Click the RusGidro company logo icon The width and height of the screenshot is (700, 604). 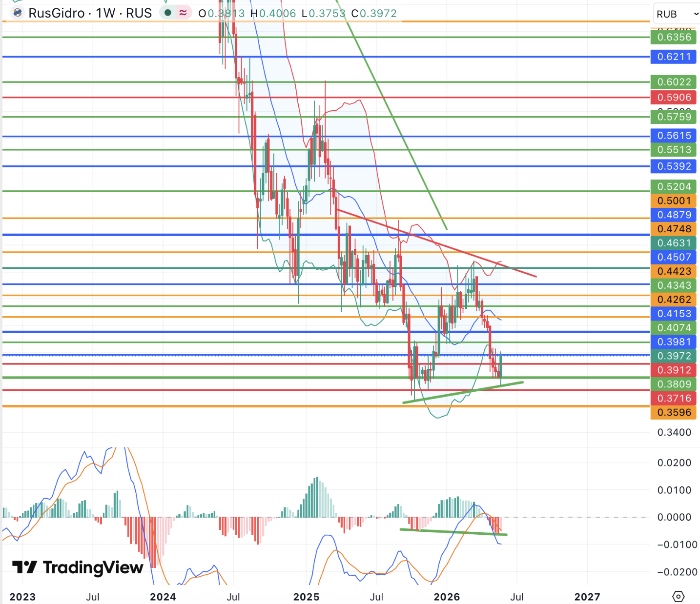pyautogui.click(x=18, y=13)
